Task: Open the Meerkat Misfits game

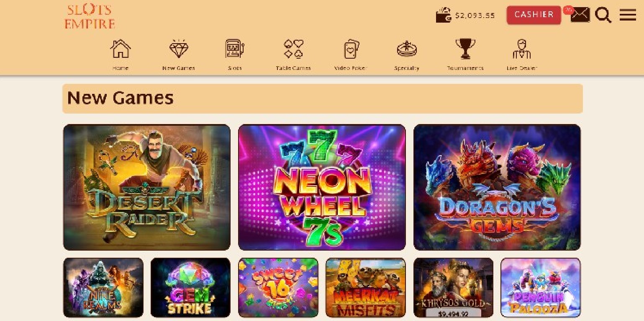Action: (x=366, y=287)
